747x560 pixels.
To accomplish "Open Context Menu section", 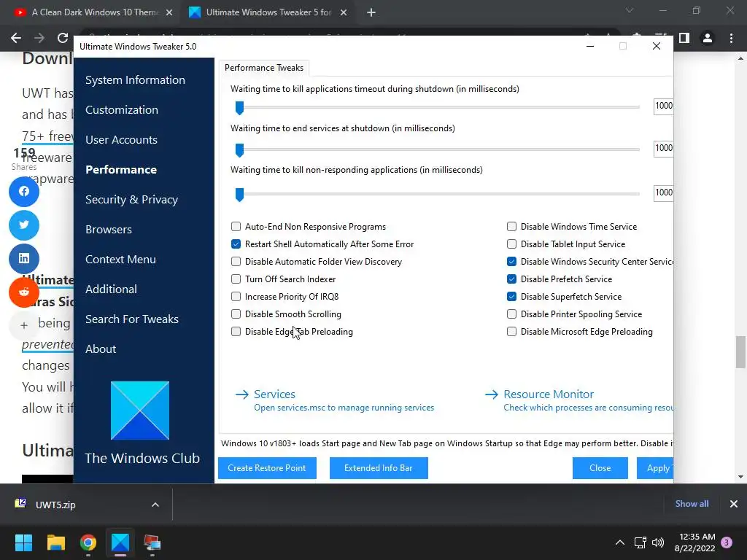I will coord(120,260).
